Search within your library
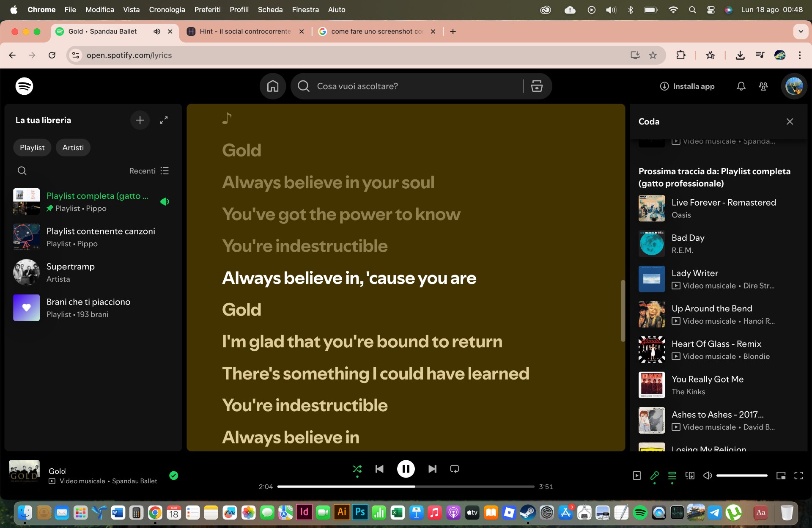 (22, 170)
